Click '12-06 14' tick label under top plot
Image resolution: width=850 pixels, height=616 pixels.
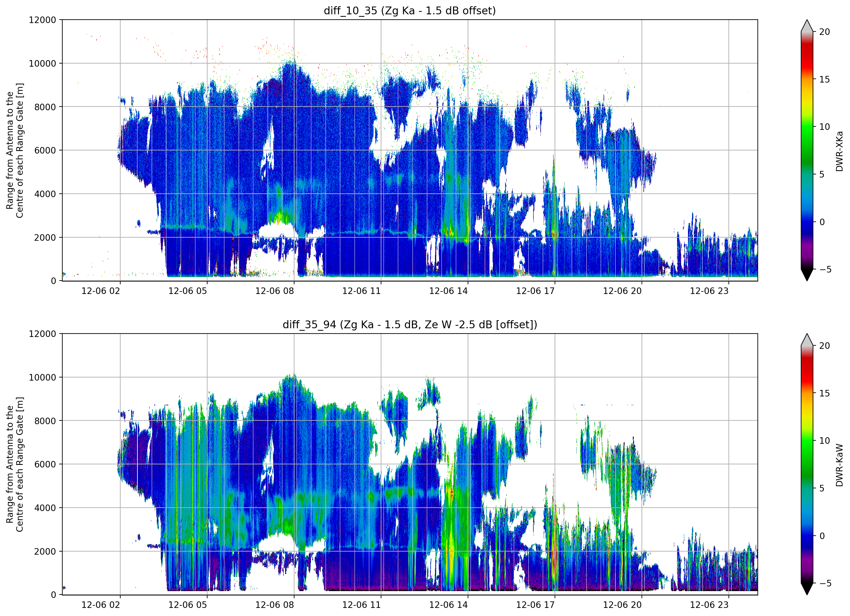pos(449,291)
